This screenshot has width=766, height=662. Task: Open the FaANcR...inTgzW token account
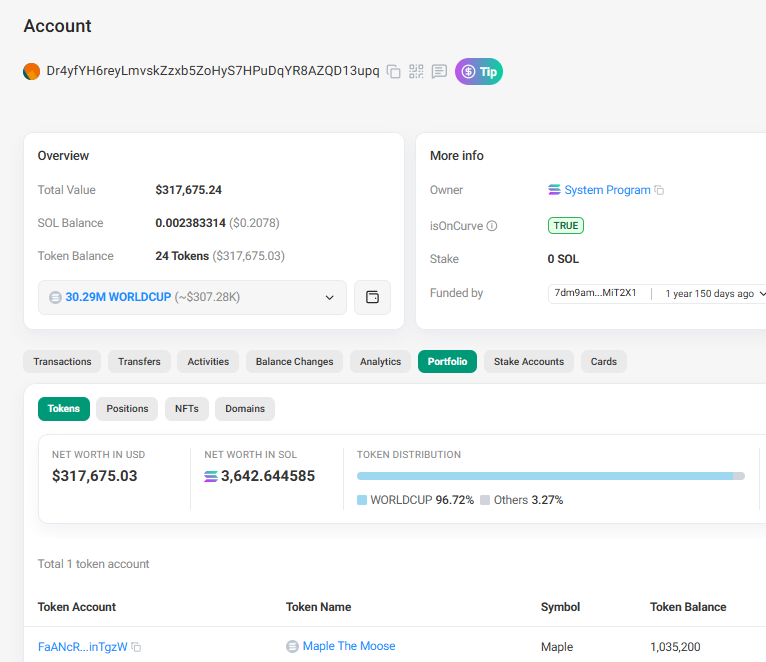(83, 647)
